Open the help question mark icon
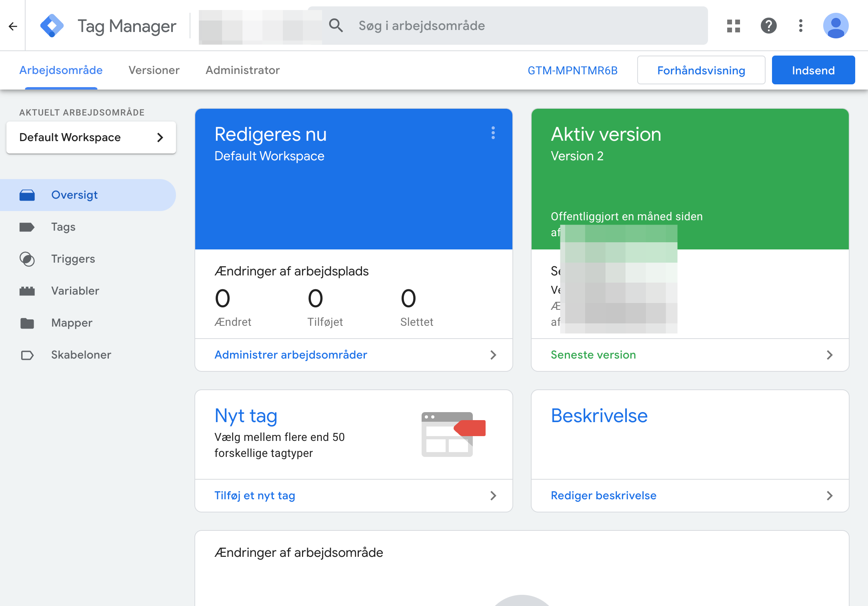Viewport: 868px width, 606px height. click(768, 26)
